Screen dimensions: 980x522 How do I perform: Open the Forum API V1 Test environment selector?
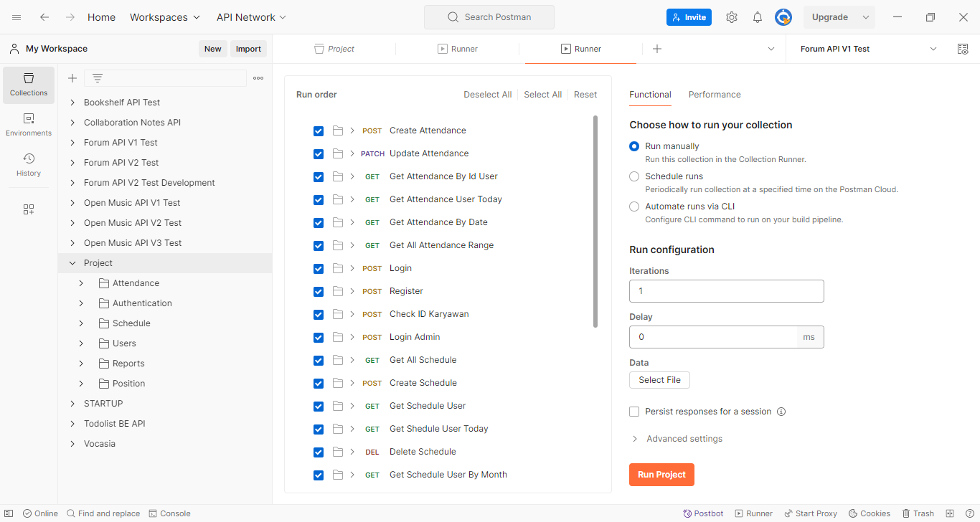869,49
